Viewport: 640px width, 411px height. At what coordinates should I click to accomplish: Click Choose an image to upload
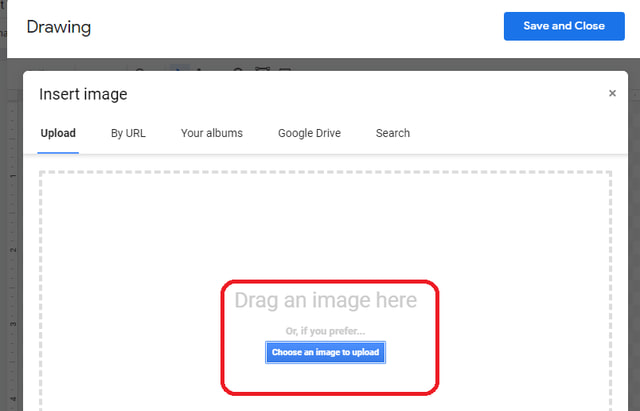click(x=325, y=352)
